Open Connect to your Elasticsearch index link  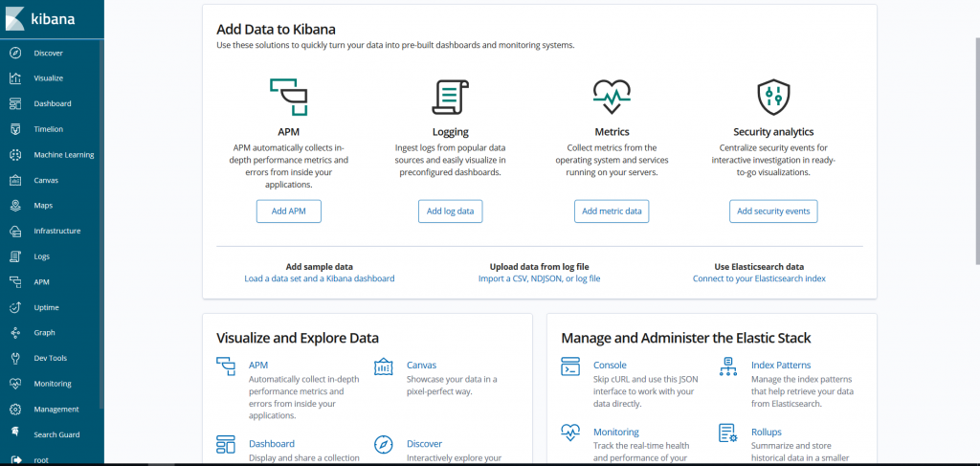[x=759, y=278]
